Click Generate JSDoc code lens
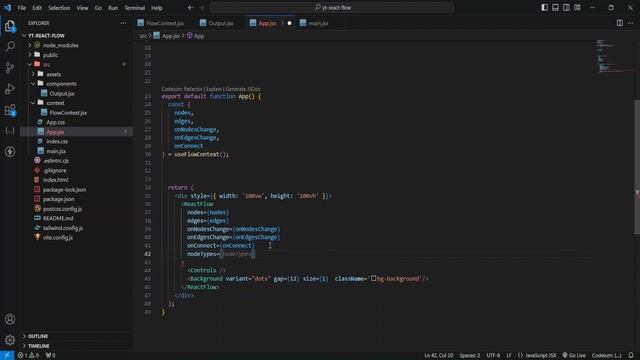640x360 pixels. pyautogui.click(x=243, y=89)
